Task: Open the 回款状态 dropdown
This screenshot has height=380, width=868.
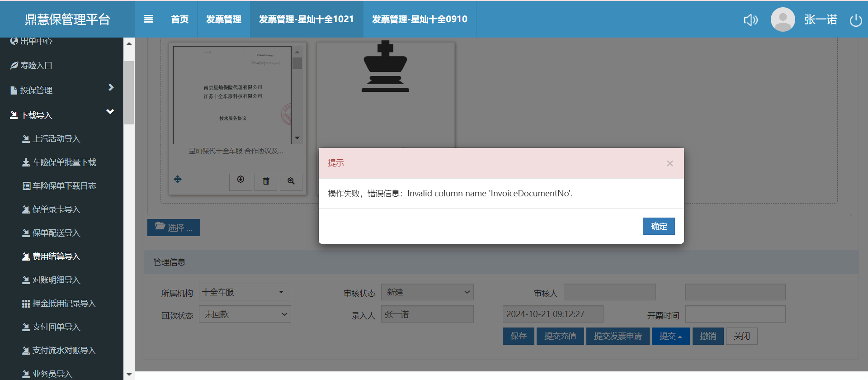Action: click(245, 314)
